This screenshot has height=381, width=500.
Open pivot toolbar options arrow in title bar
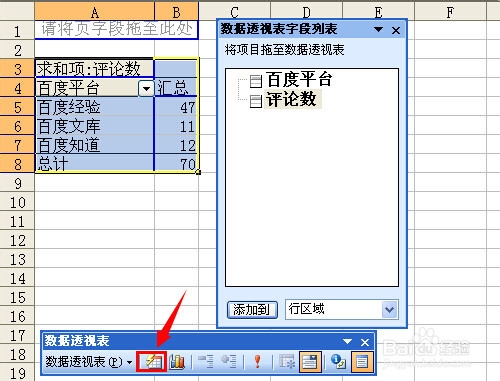pos(347,342)
